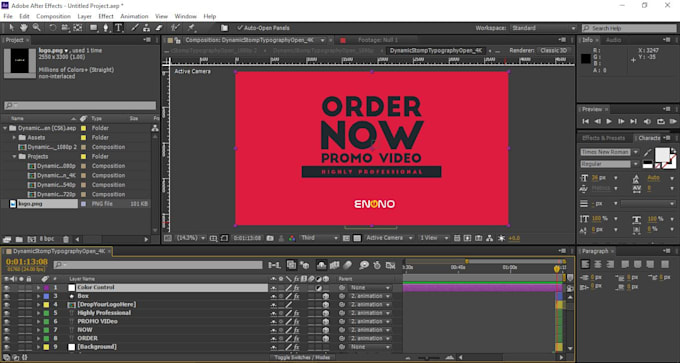Image resolution: width=680 pixels, height=363 pixels.
Task: Open the Composition menu
Action: [53, 16]
